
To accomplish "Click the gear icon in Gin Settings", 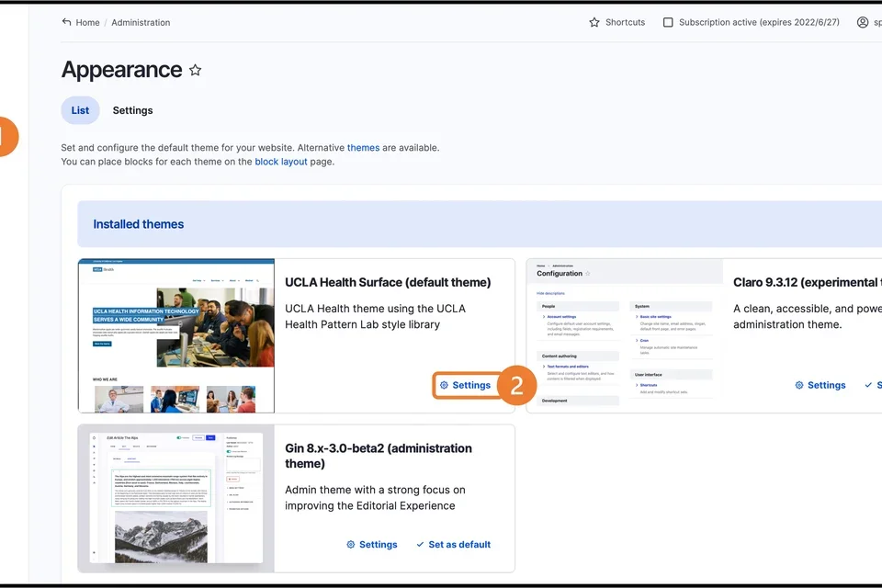I will (x=350, y=545).
